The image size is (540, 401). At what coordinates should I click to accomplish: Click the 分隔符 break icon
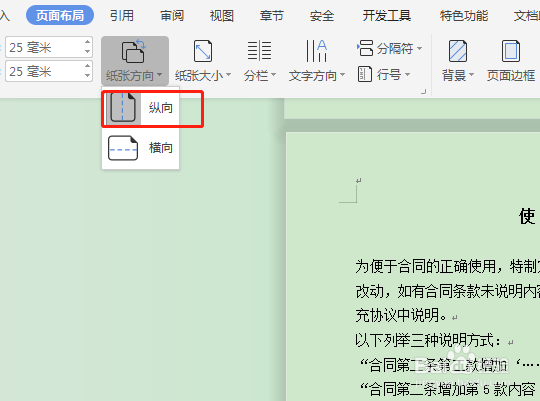point(365,48)
